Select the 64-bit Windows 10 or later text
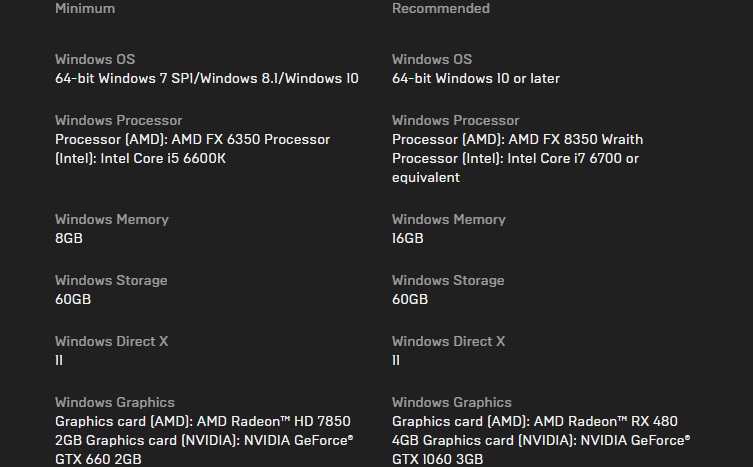The height and width of the screenshot is (467, 753). click(x=475, y=78)
